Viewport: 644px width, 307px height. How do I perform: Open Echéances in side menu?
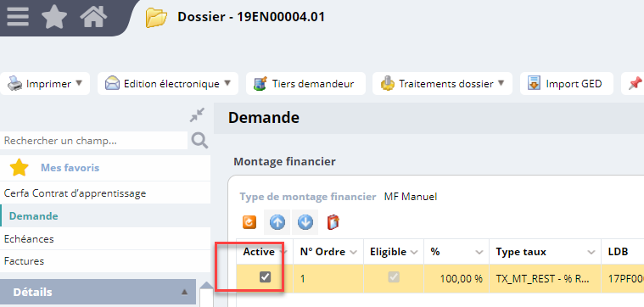pyautogui.click(x=105, y=238)
